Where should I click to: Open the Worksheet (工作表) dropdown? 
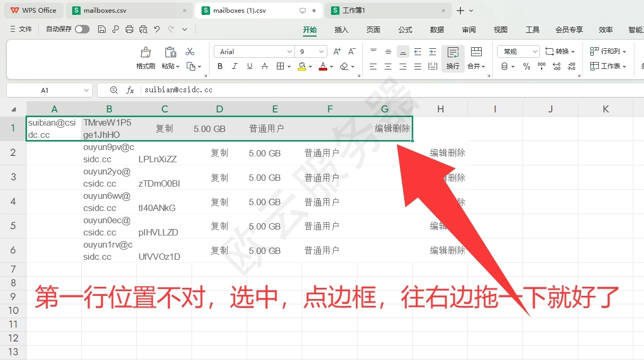click(x=608, y=66)
